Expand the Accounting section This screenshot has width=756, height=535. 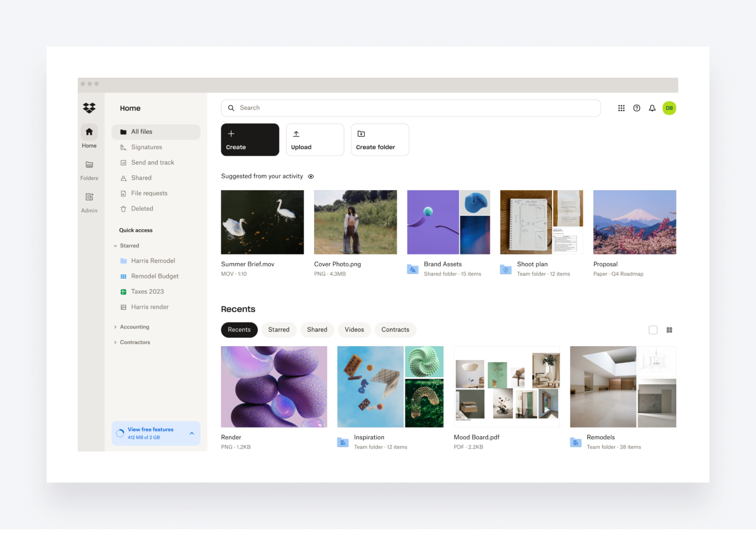pos(115,327)
